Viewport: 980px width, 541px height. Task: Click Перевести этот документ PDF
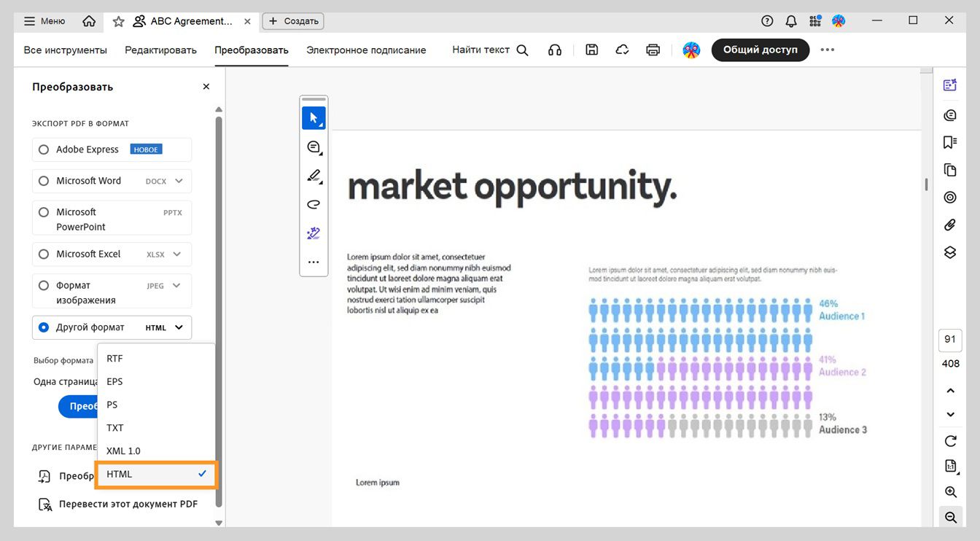(x=118, y=504)
